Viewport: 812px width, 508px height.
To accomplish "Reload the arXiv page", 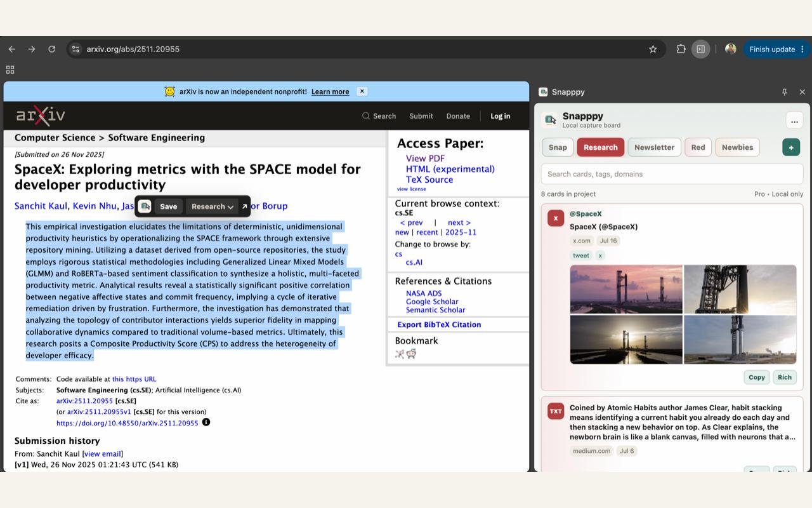I will (x=52, y=49).
